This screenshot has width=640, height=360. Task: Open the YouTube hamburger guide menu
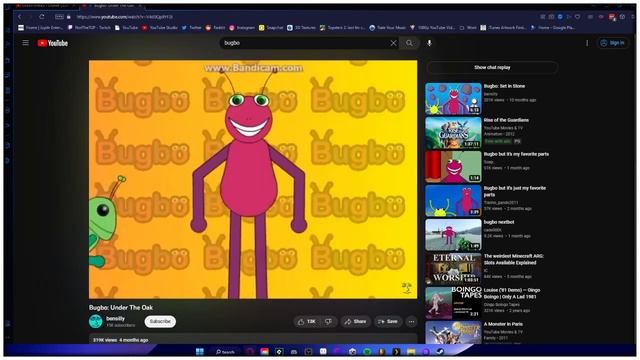[x=25, y=43]
